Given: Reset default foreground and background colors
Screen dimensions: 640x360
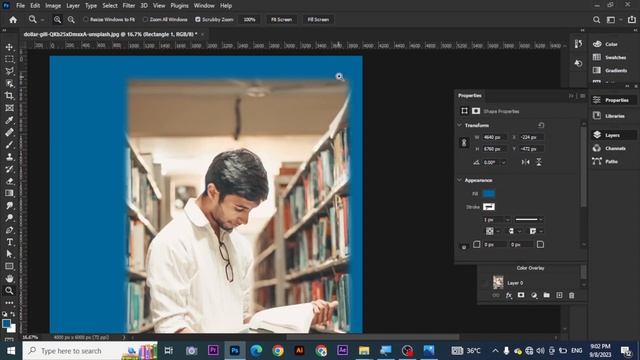Looking at the screenshot, I should (x=4, y=314).
